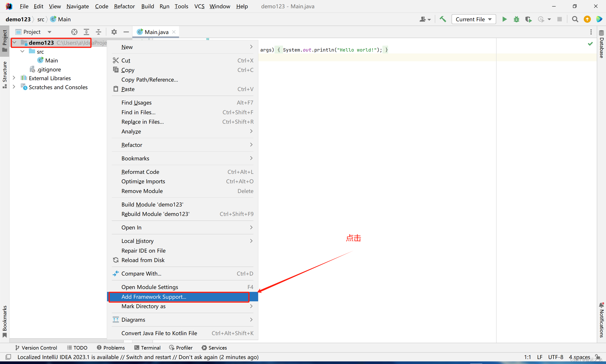Click the Debug button bug icon
The height and width of the screenshot is (364, 606).
tap(516, 19)
